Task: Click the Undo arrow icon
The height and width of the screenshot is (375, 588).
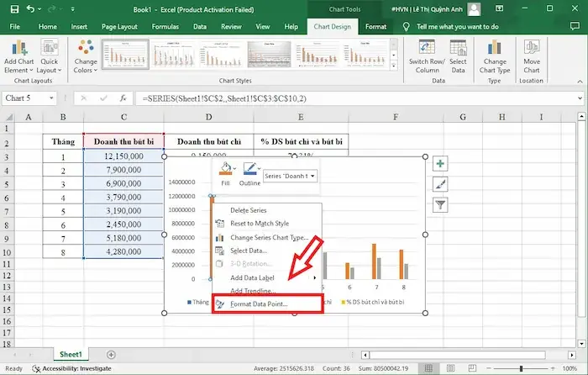Action: click(31, 9)
